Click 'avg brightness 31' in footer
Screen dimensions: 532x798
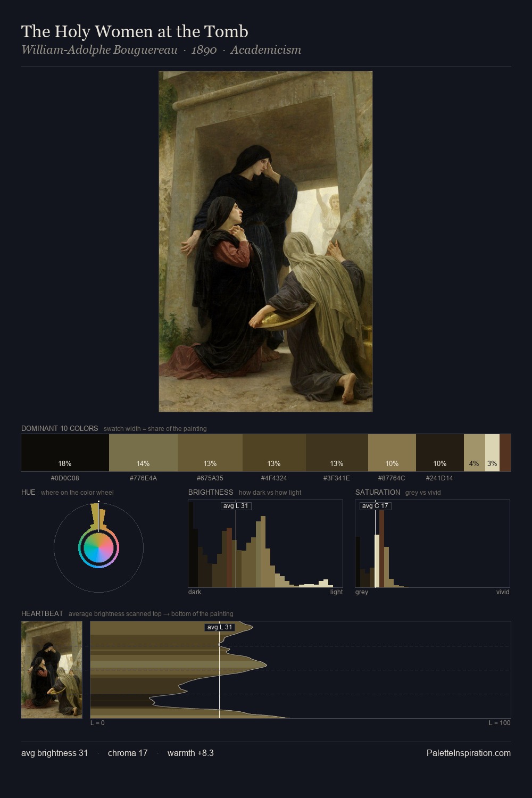pyautogui.click(x=54, y=753)
